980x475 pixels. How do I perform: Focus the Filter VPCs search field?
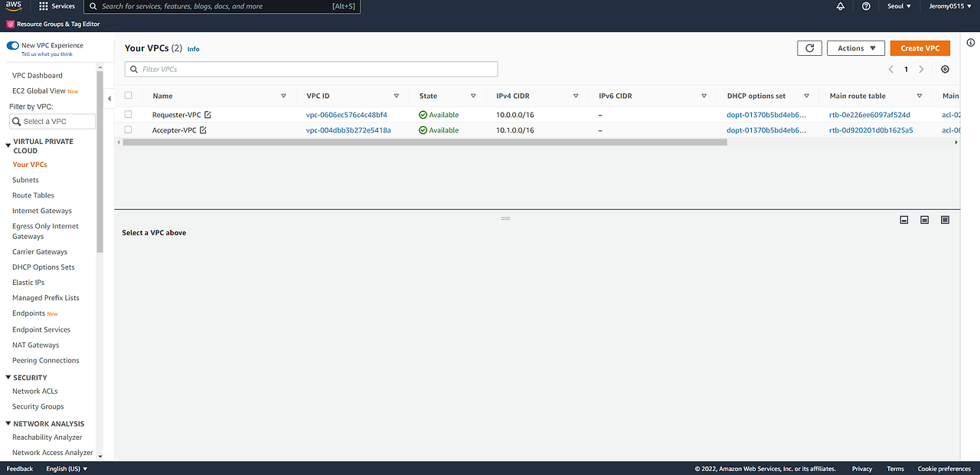[311, 69]
